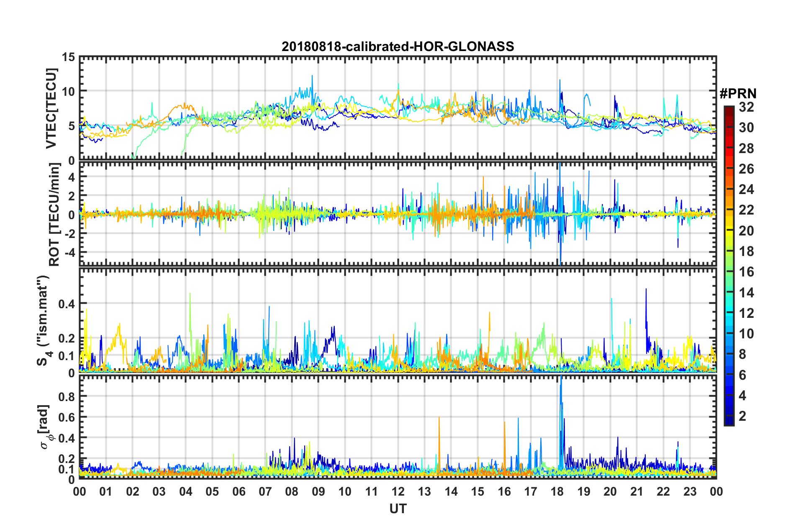Select the "17" hour tick on the UT axis
The image size is (796, 532).
531,491
